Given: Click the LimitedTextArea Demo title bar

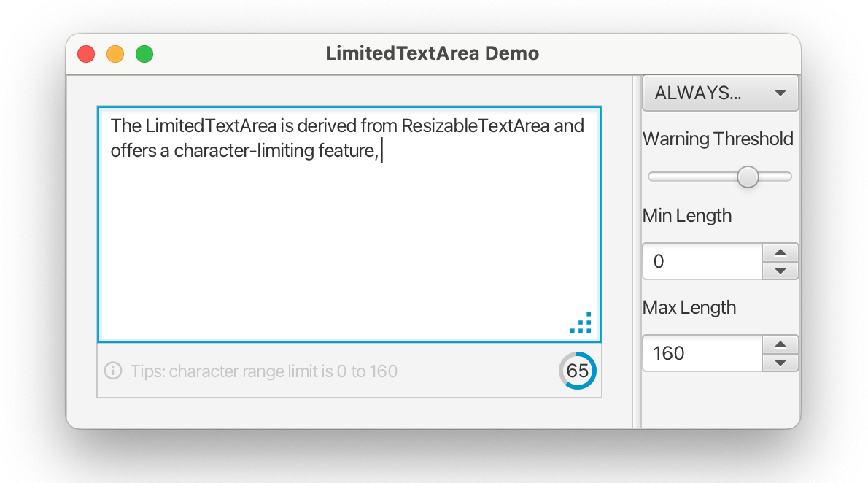Looking at the screenshot, I should 432,53.
